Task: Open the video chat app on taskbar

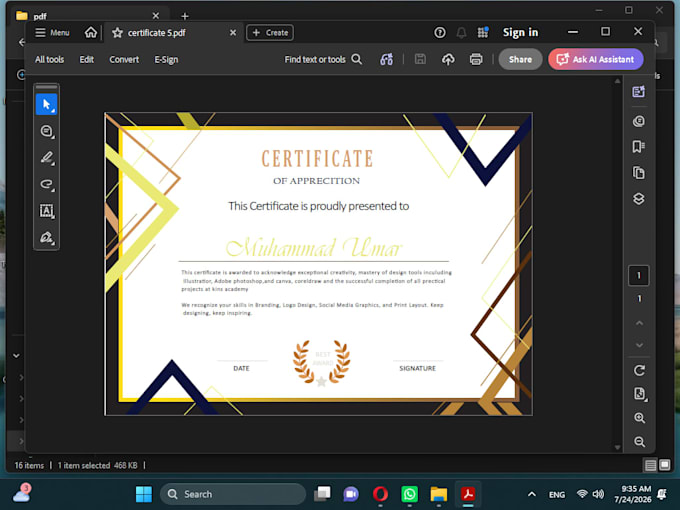Action: point(351,494)
